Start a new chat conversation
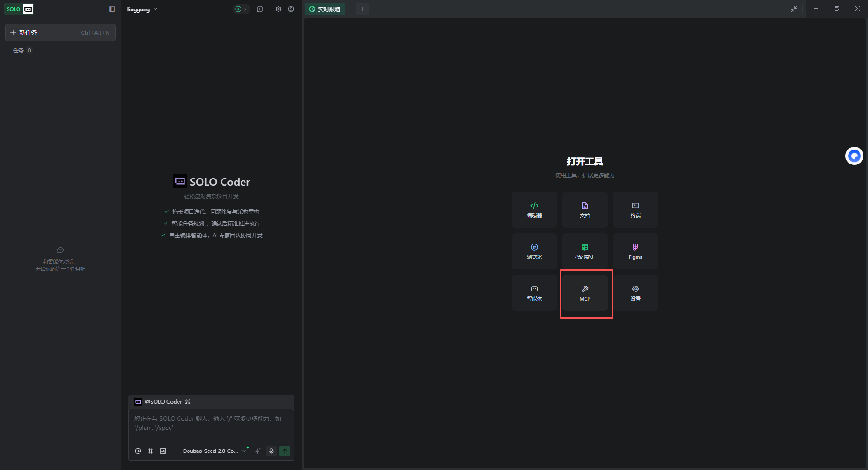 click(x=260, y=9)
